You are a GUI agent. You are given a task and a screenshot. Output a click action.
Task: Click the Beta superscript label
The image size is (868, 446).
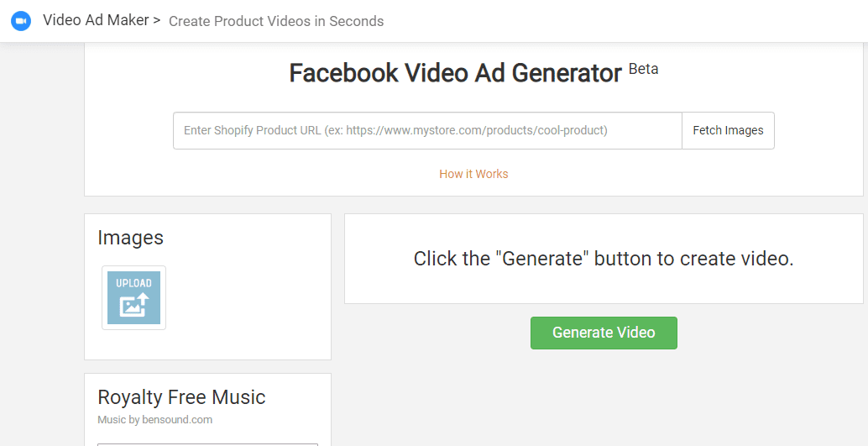point(644,69)
